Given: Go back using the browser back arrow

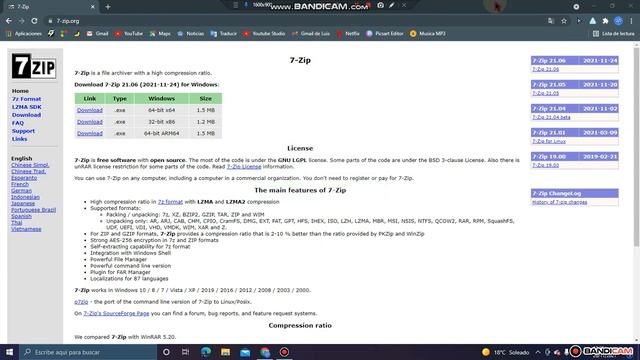Looking at the screenshot, I should (9, 21).
